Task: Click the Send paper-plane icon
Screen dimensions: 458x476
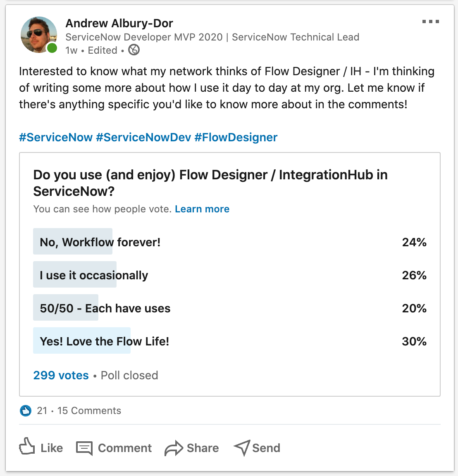Action: point(242,448)
